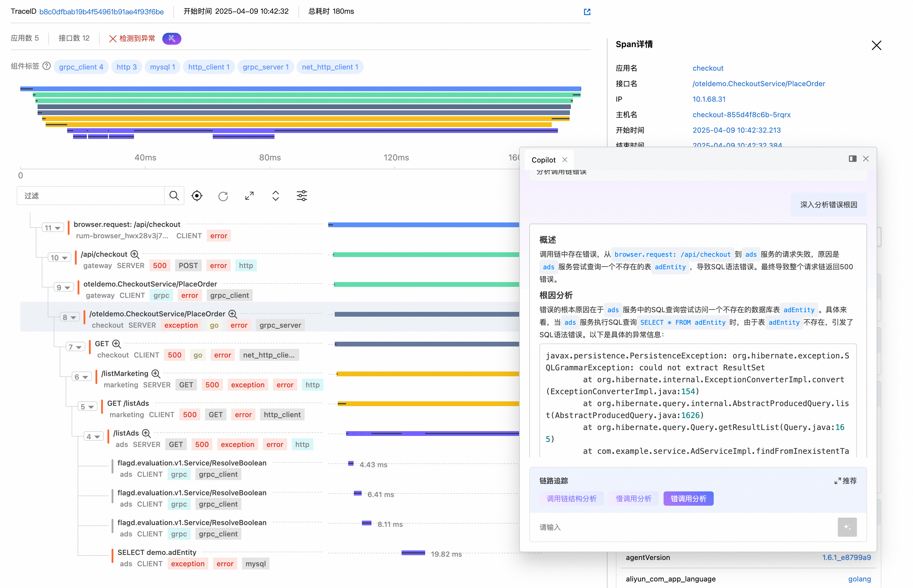Filter by grpc_client 4 tag
Screen dimensions: 913x588
[x=81, y=67]
